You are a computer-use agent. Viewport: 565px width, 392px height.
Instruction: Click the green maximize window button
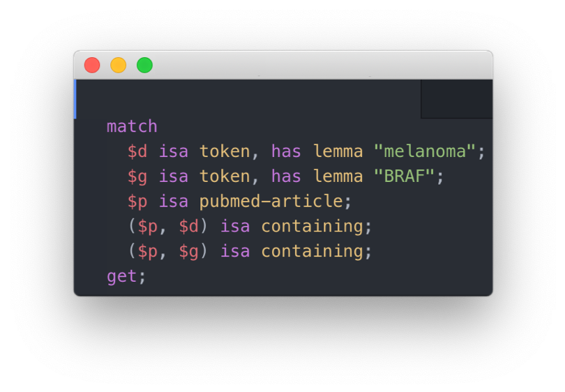(144, 65)
